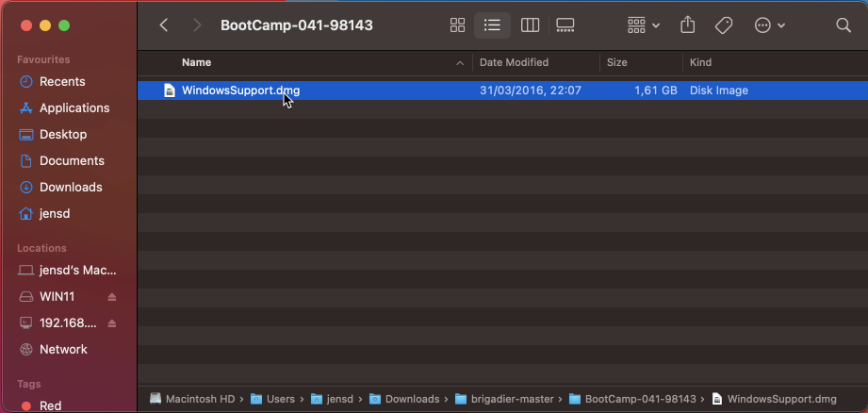Image resolution: width=868 pixels, height=413 pixels.
Task: Sort by Size column
Action: (616, 62)
